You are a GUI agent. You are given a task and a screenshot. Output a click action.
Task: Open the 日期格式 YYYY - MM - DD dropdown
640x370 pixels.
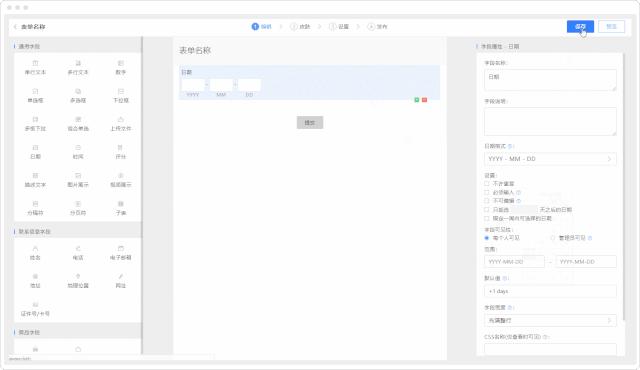coord(550,159)
